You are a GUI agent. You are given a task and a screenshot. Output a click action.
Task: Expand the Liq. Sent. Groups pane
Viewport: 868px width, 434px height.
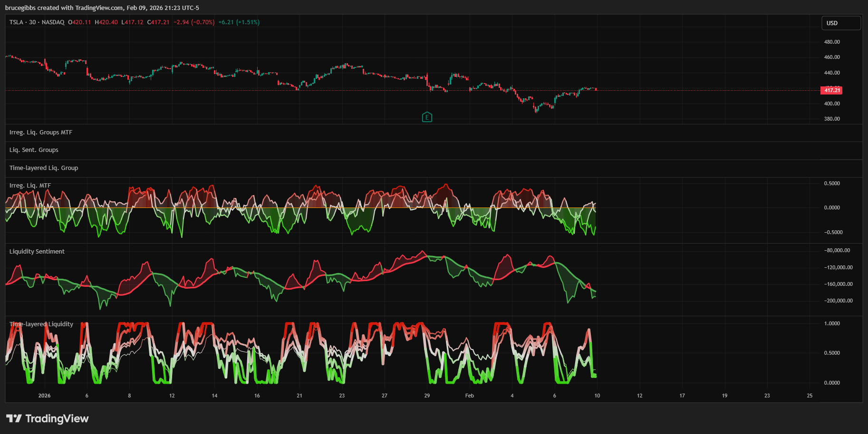pyautogui.click(x=34, y=150)
